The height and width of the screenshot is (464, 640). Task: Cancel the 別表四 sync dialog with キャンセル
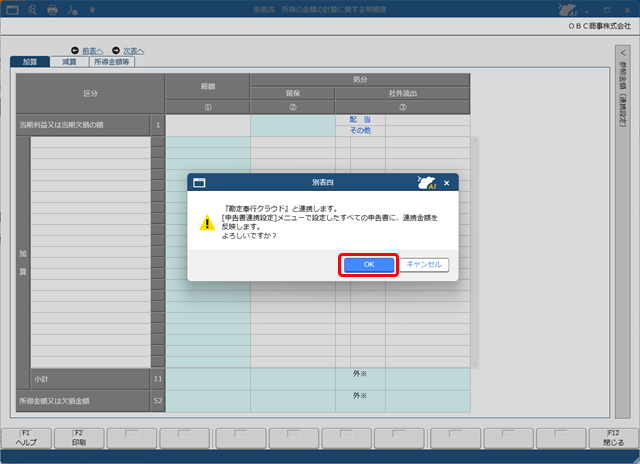pos(424,264)
